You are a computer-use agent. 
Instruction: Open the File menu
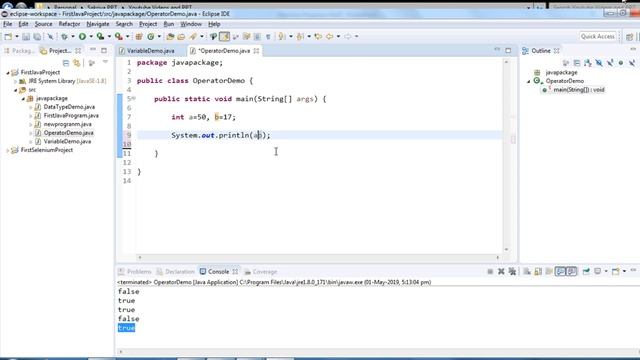point(8,24)
